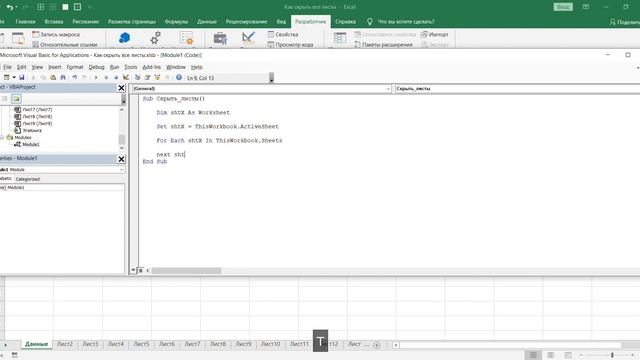Click the Toggle Folders icon in Project pane

click(16, 99)
